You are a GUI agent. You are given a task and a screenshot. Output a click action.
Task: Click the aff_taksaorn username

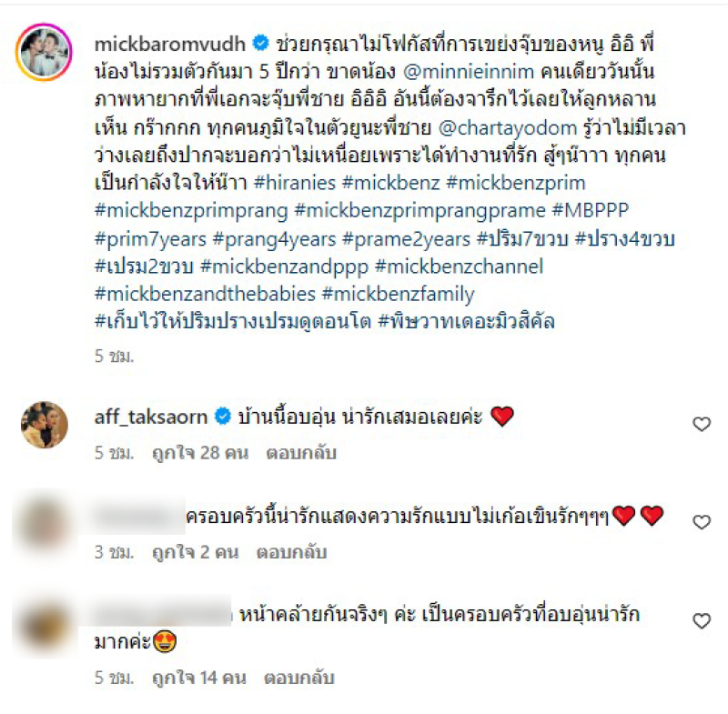pos(151,417)
